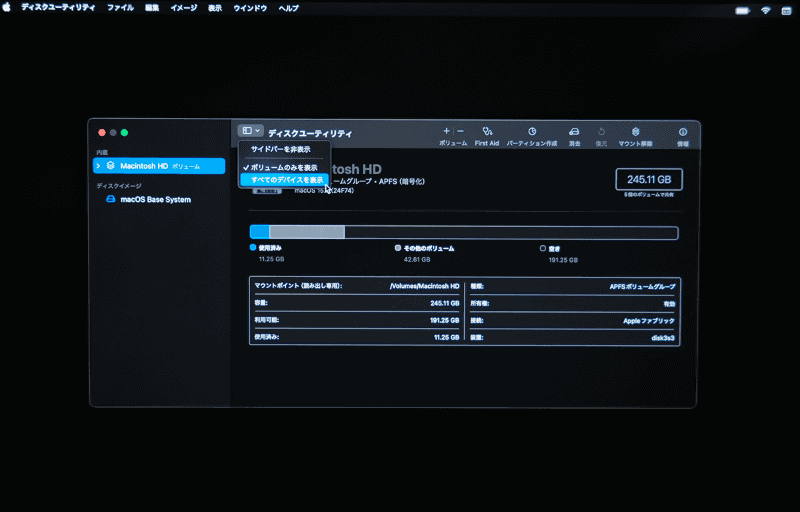Click the 245.11 GB capacity box
The width and height of the screenshot is (800, 512).
(x=649, y=180)
